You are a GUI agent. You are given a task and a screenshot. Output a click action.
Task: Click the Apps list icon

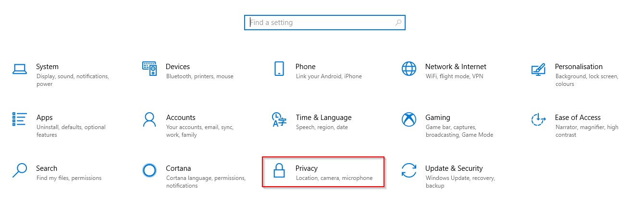20,119
